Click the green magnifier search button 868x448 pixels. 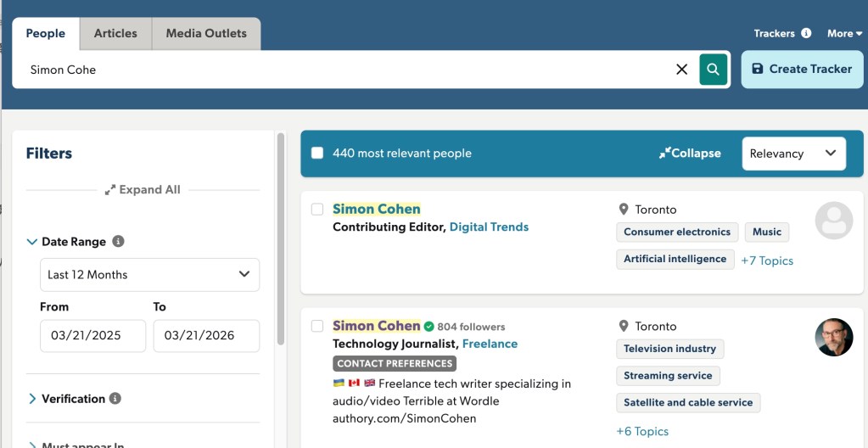pos(713,70)
